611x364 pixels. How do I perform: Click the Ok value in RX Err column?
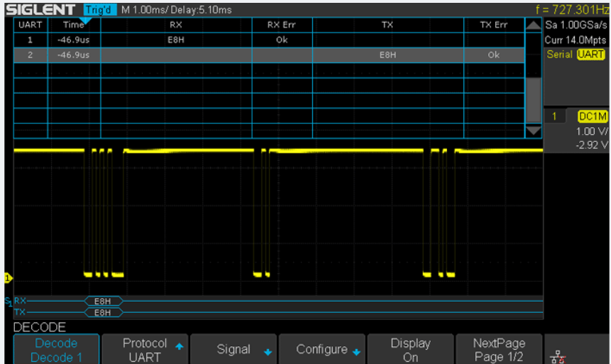click(x=282, y=40)
